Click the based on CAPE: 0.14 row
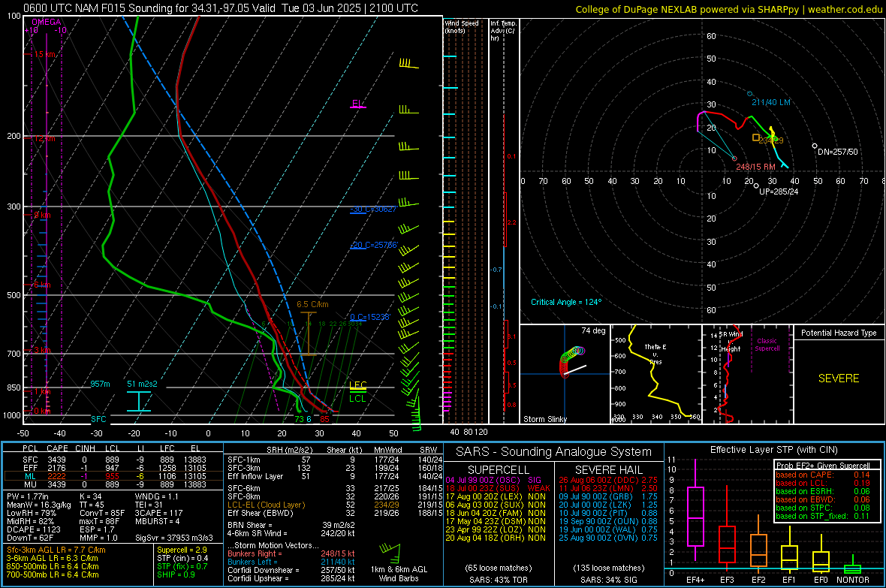The width and height of the screenshot is (886, 588). tap(823, 475)
